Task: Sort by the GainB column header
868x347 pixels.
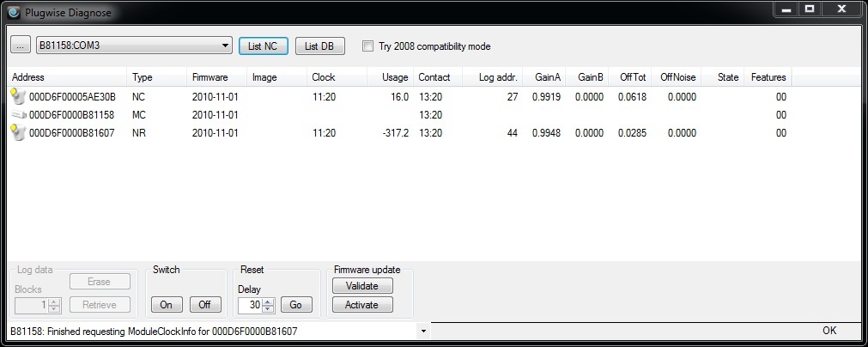Action: coord(586,77)
